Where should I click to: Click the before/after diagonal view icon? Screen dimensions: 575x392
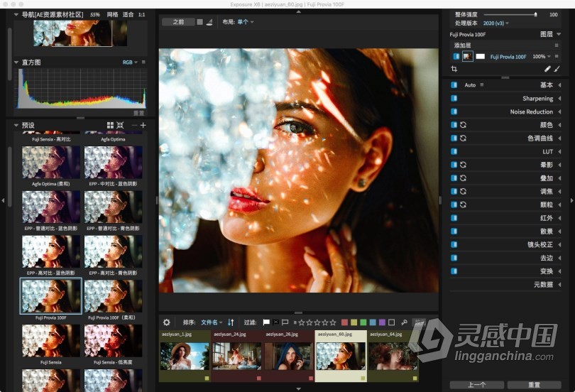pyautogui.click(x=209, y=22)
